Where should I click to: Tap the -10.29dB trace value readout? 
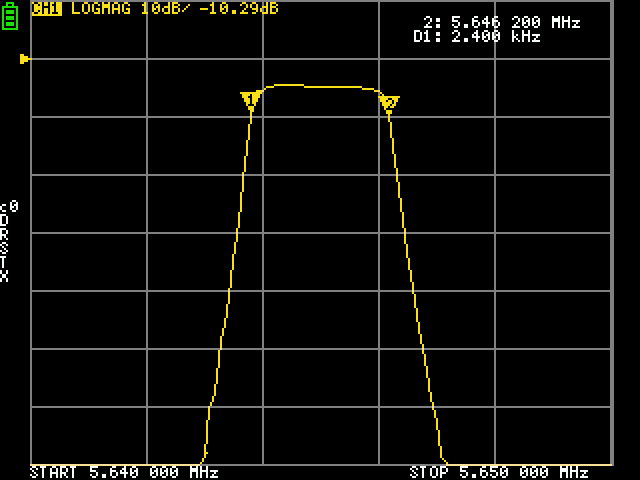point(242,9)
